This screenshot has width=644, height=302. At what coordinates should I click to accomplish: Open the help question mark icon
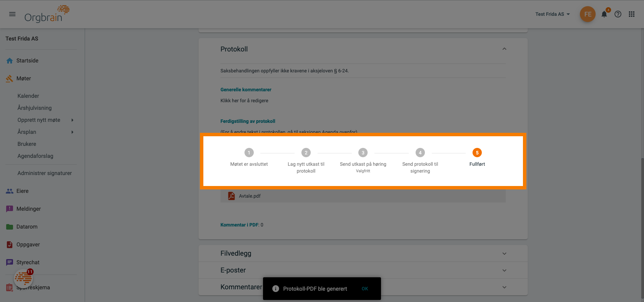pyautogui.click(x=618, y=14)
